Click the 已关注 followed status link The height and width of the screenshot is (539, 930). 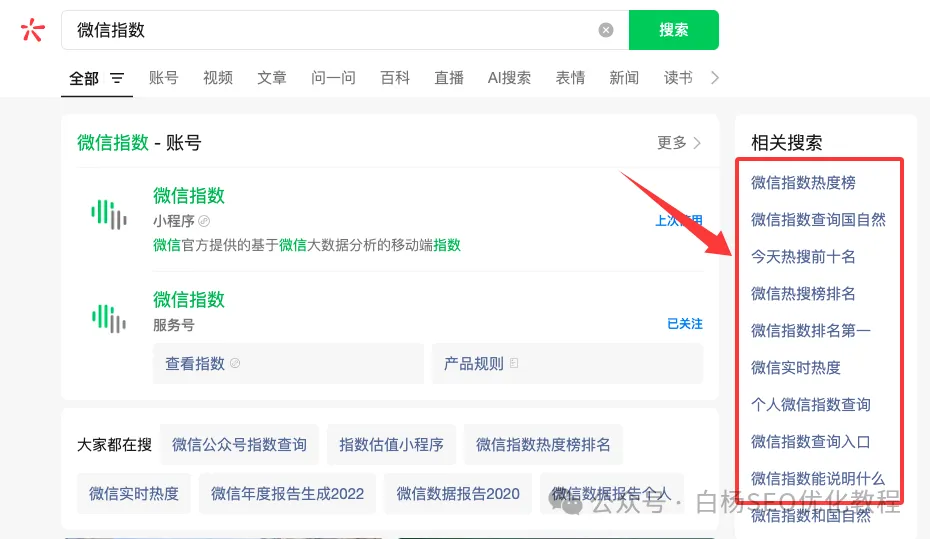684,324
